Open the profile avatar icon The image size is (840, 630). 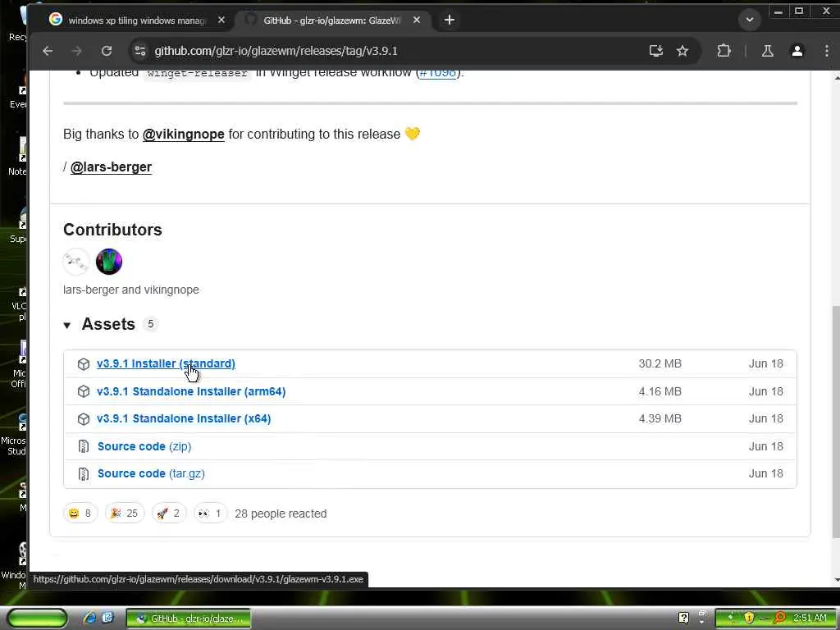click(797, 51)
